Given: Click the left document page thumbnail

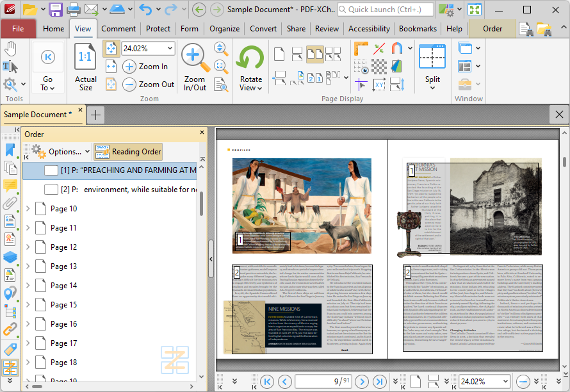Looking at the screenshot, I should click(x=302, y=249).
